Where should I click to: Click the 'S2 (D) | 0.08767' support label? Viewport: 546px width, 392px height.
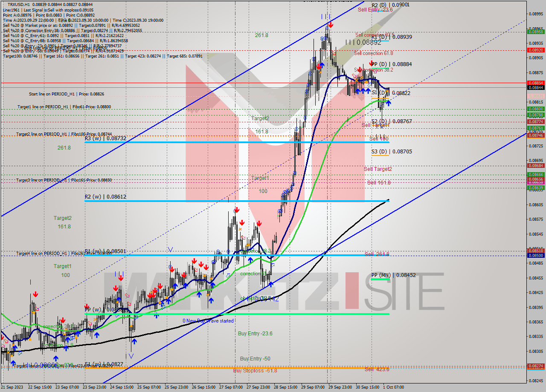pos(392,121)
